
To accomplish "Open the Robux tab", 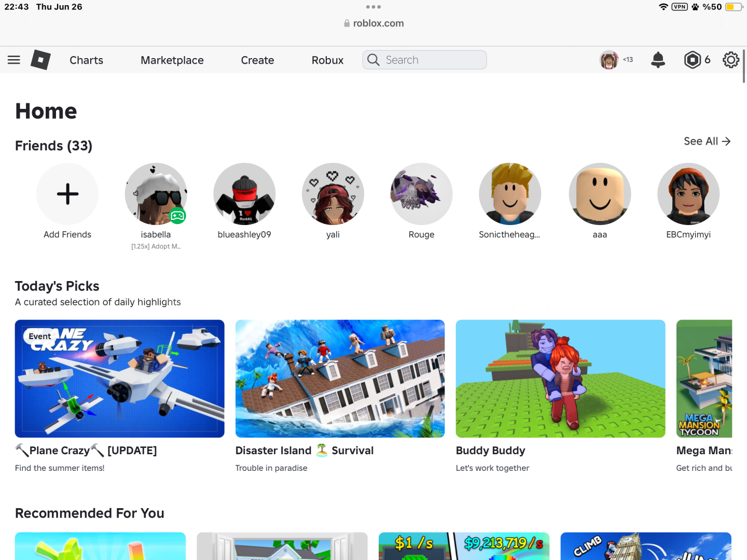I will (327, 60).
